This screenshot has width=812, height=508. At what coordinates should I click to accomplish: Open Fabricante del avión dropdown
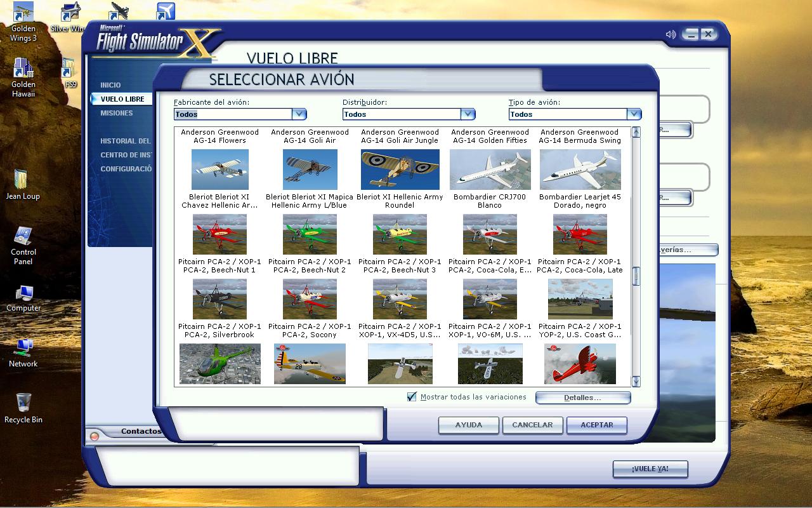coord(240,114)
